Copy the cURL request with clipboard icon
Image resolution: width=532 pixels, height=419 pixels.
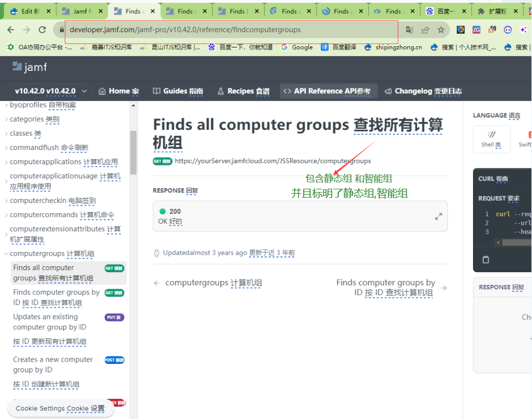click(486, 259)
